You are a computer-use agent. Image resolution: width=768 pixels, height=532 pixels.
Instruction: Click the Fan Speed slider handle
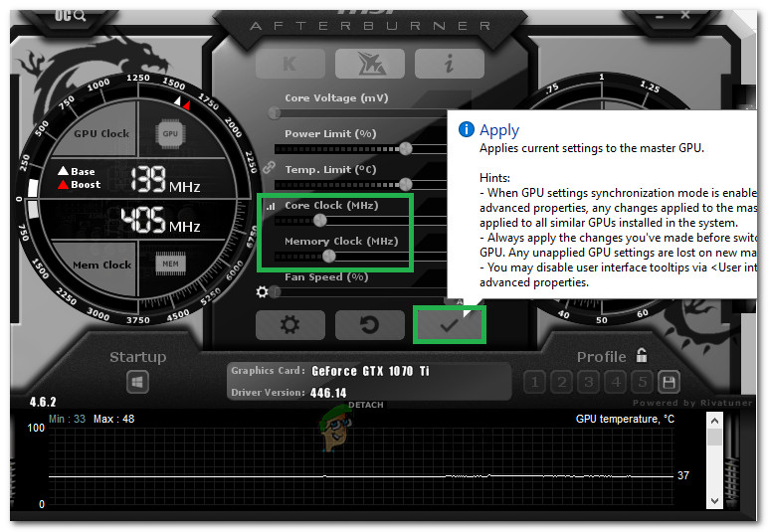tap(276, 292)
